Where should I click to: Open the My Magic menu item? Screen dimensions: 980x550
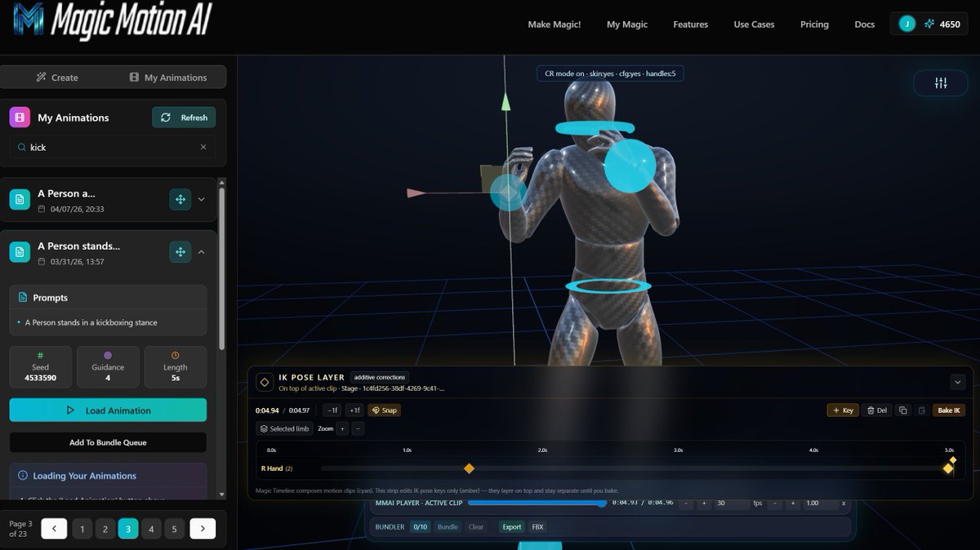627,24
